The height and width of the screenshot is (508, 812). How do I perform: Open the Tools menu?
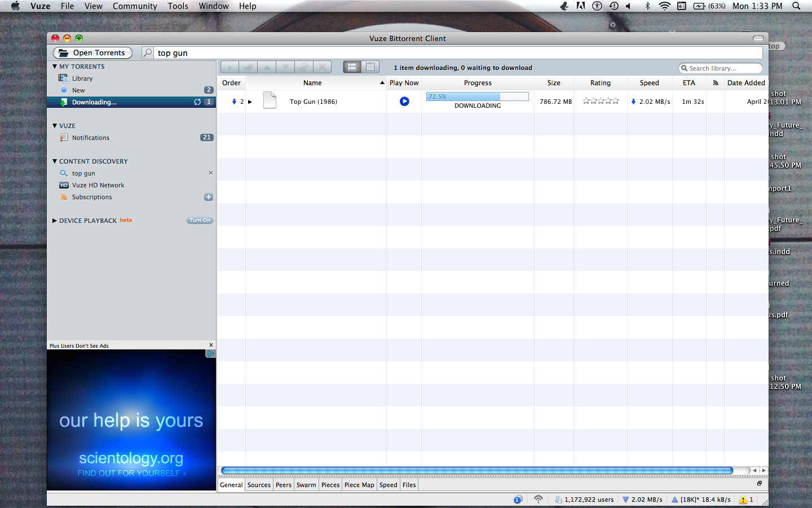[178, 6]
